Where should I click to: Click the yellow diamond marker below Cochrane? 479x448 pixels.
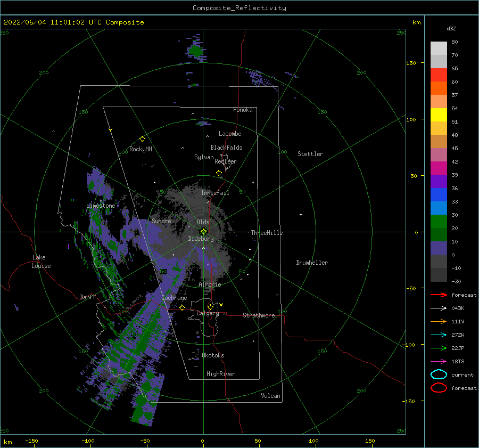pos(183,307)
